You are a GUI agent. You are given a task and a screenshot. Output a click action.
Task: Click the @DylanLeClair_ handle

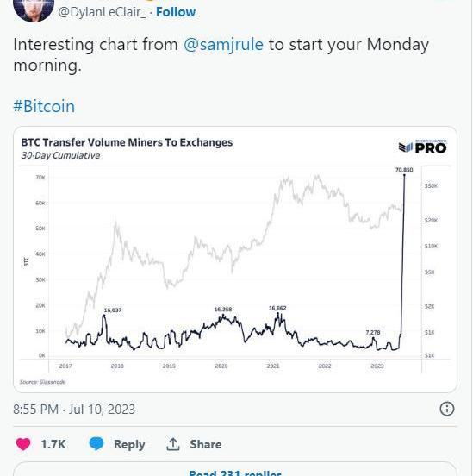pos(102,12)
